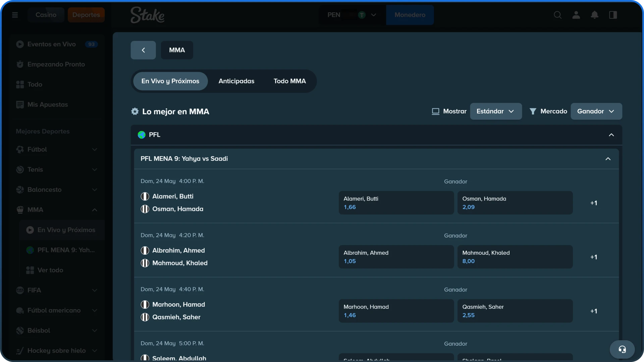Click the MMA glove icon in sidebar
This screenshot has width=644, height=362.
point(20,210)
